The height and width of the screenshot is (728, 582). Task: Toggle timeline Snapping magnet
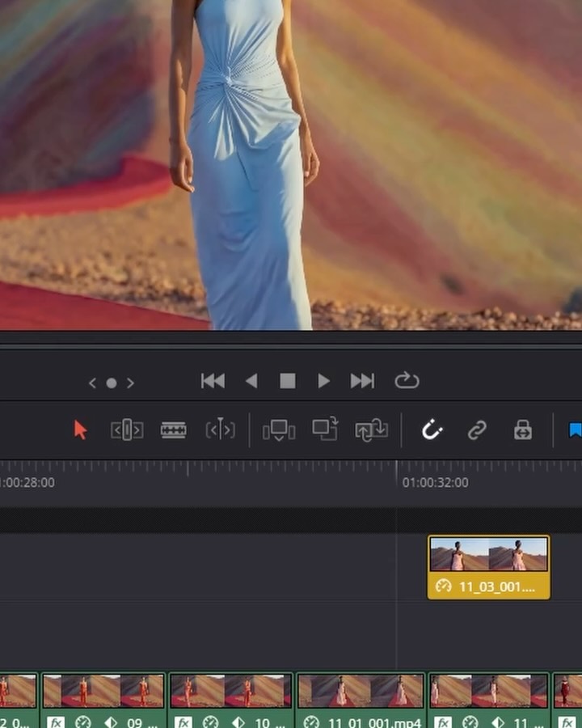432,430
